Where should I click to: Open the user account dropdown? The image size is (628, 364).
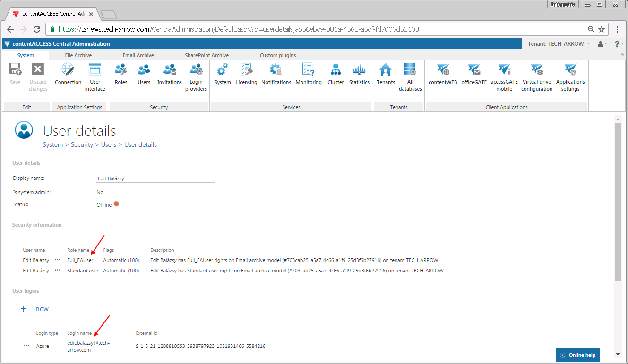click(x=602, y=44)
